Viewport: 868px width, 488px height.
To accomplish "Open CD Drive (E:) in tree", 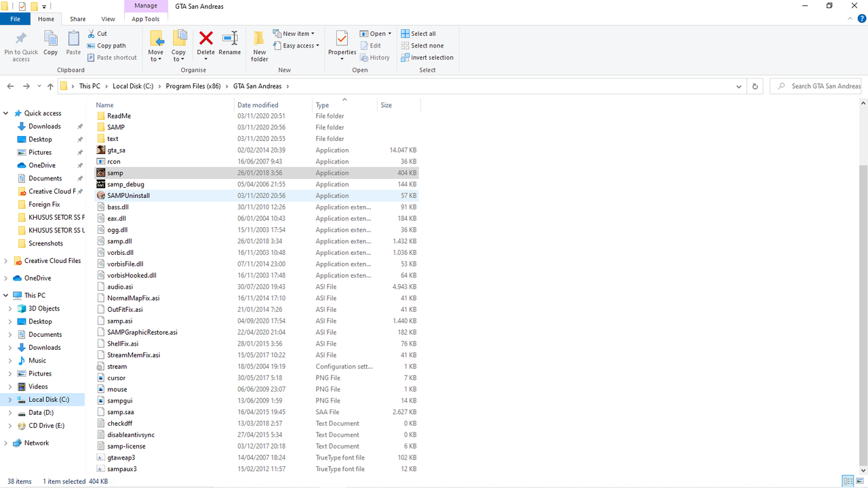I will point(46,426).
